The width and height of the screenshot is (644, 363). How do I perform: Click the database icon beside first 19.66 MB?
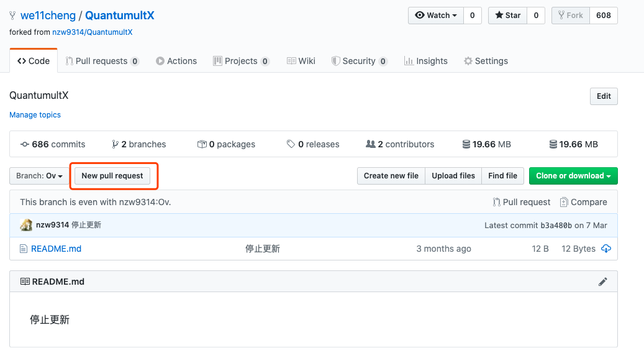[466, 144]
